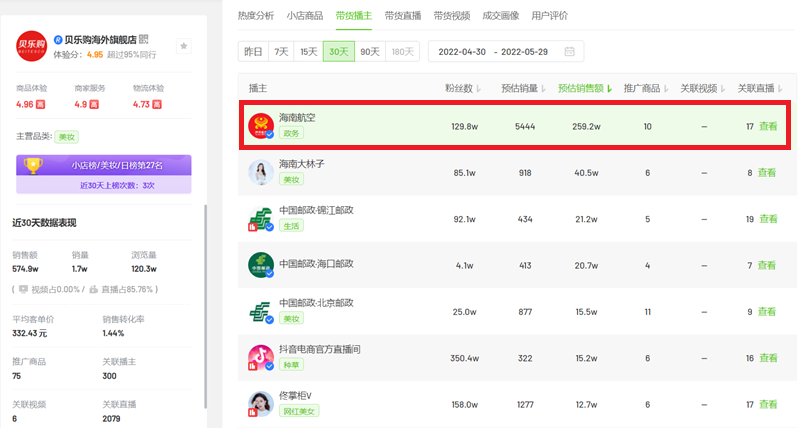The width and height of the screenshot is (800, 428).
Task: Click the 海南航空 streamer avatar
Action: [261, 125]
